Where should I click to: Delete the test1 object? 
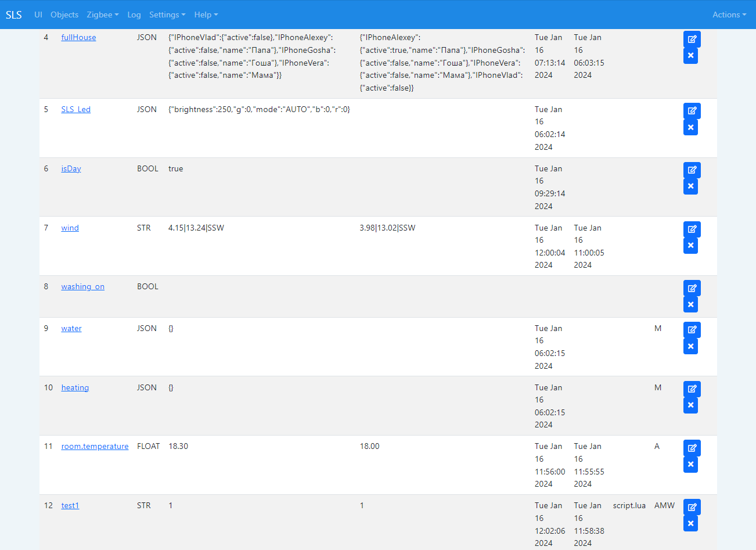690,523
